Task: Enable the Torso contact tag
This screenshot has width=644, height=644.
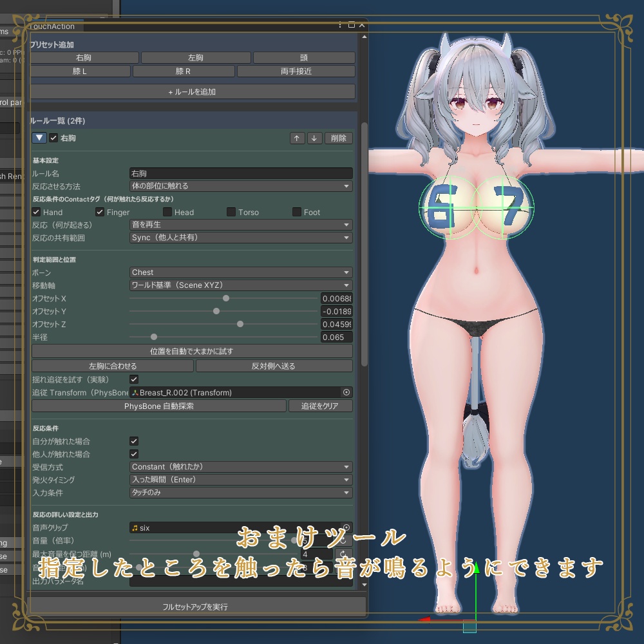Action: click(x=231, y=212)
